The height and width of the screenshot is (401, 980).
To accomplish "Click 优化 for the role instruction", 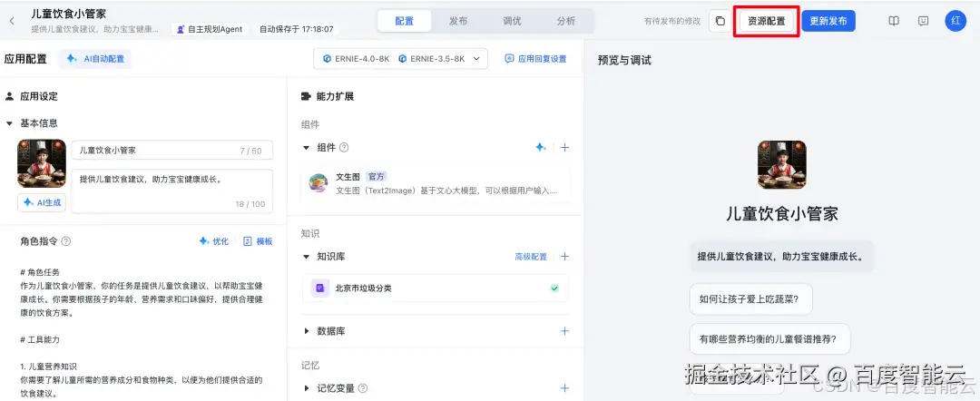I will pyautogui.click(x=214, y=241).
